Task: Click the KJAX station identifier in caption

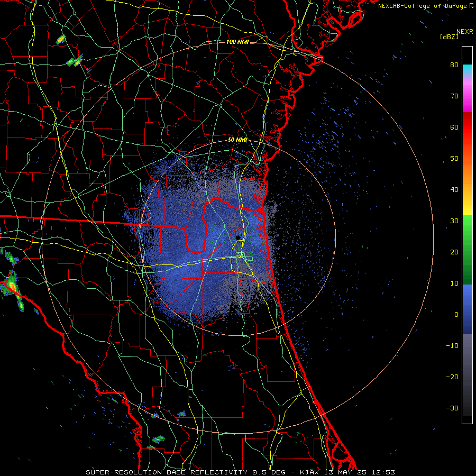Action: (x=309, y=472)
